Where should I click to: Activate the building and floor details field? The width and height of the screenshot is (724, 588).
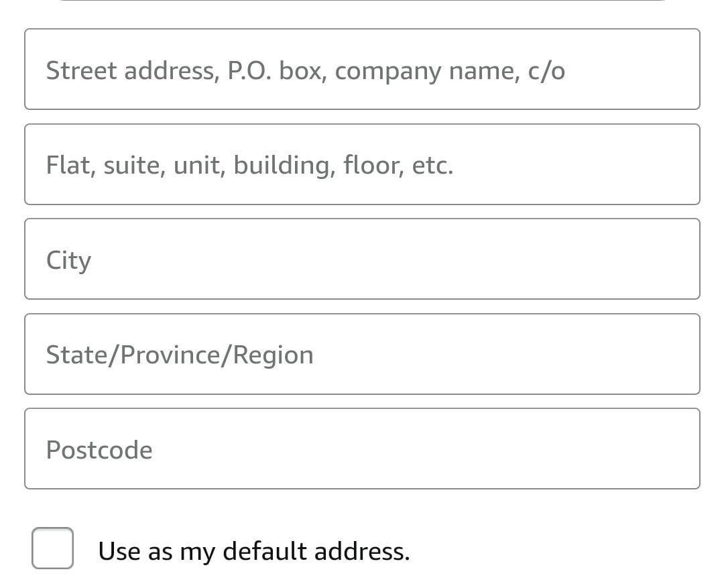pyautogui.click(x=362, y=164)
